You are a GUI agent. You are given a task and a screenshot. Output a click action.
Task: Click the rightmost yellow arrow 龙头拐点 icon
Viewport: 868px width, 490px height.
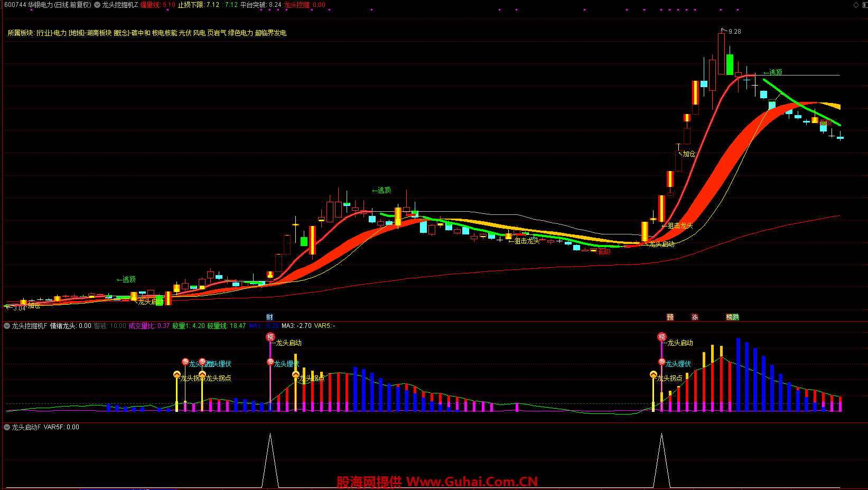[x=654, y=374]
